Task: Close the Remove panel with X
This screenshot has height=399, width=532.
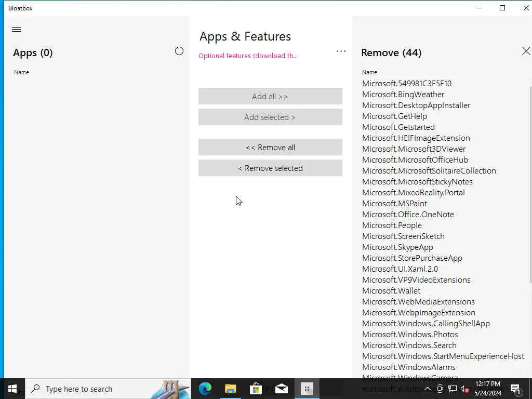Action: [526, 51]
